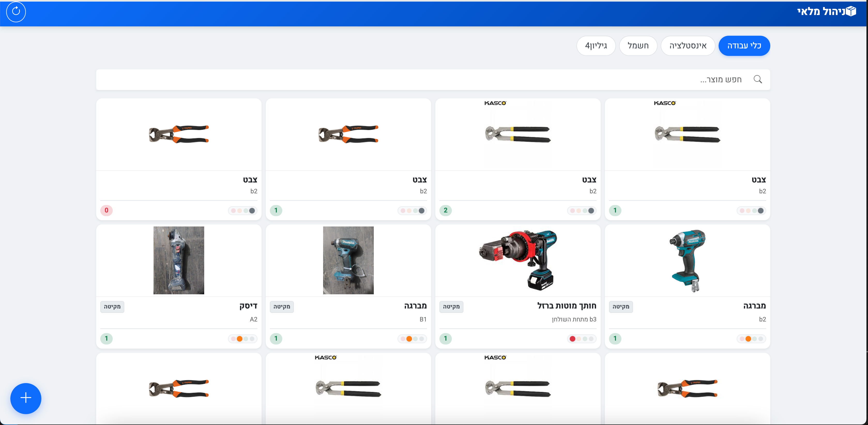Pick the faded green status dot on B1 מברגה card
Screen dimensions: 868x425
415,339
